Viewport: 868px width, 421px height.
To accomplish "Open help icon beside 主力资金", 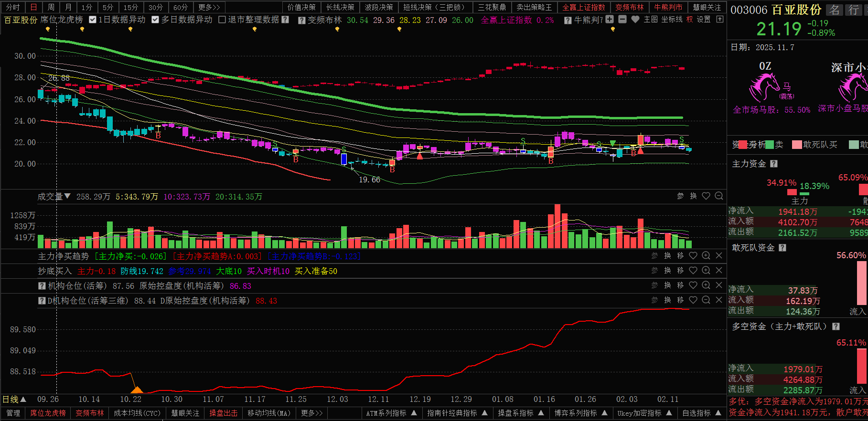I will pos(774,164).
